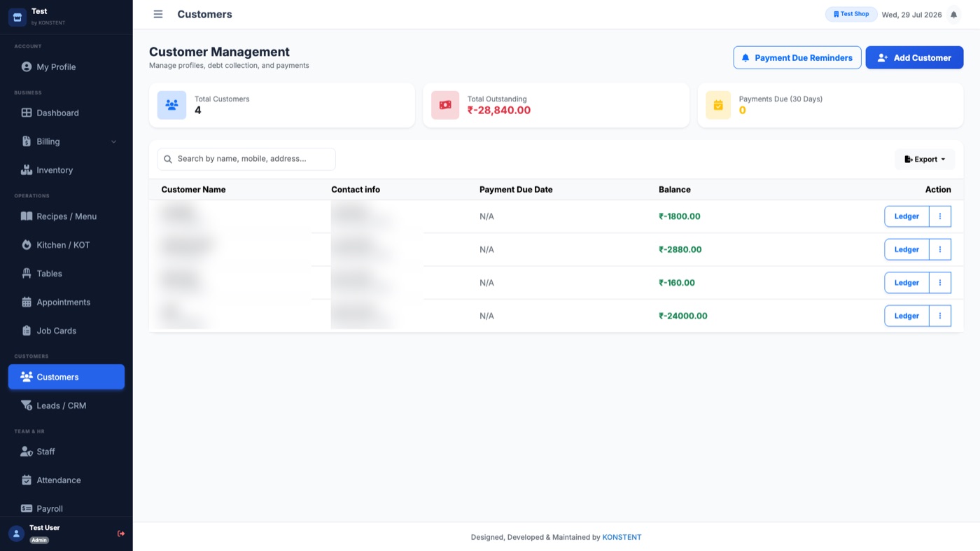Click the ₹-1800.00 balance cell
This screenshot has width=980, height=551.
coord(680,216)
